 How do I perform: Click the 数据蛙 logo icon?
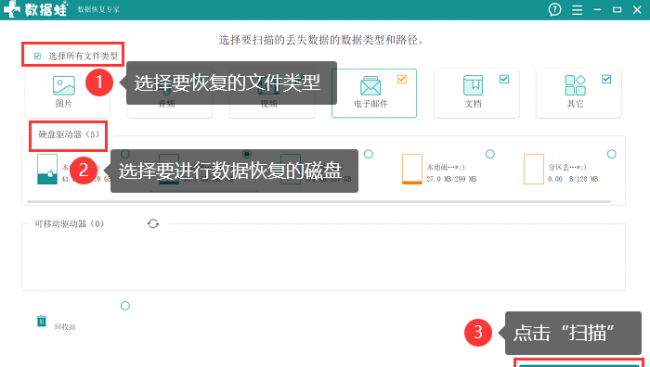tap(12, 9)
